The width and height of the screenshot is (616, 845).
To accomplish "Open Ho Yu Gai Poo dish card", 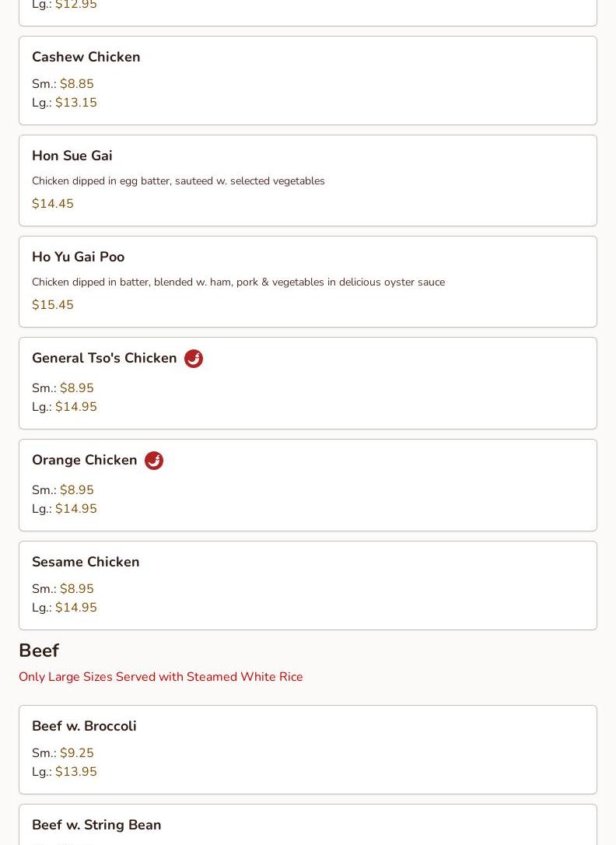I will point(308,282).
